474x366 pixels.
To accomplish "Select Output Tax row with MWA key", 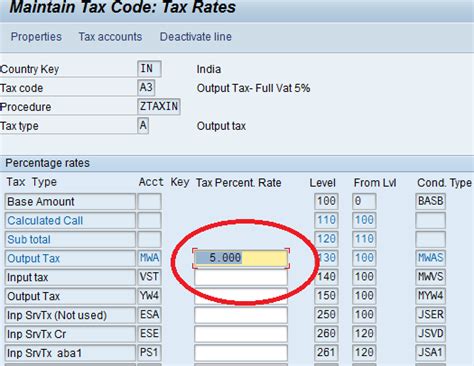I will [70, 258].
